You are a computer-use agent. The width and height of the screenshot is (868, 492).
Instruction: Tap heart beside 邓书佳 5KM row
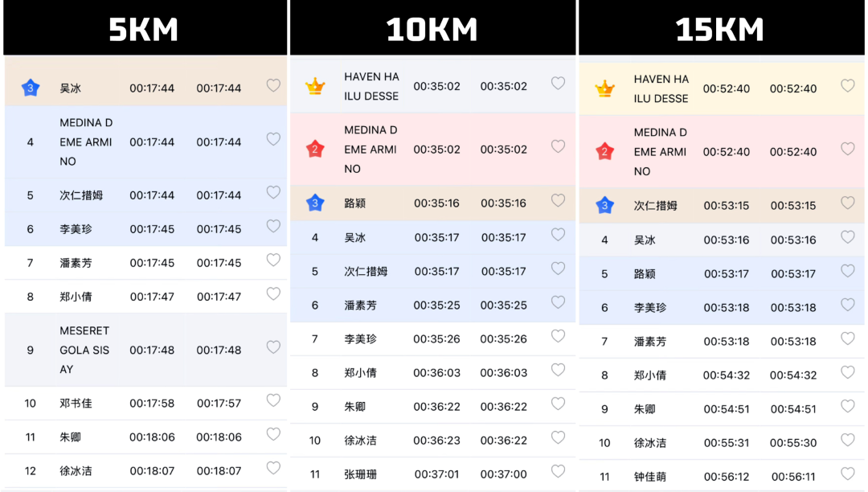coord(273,400)
